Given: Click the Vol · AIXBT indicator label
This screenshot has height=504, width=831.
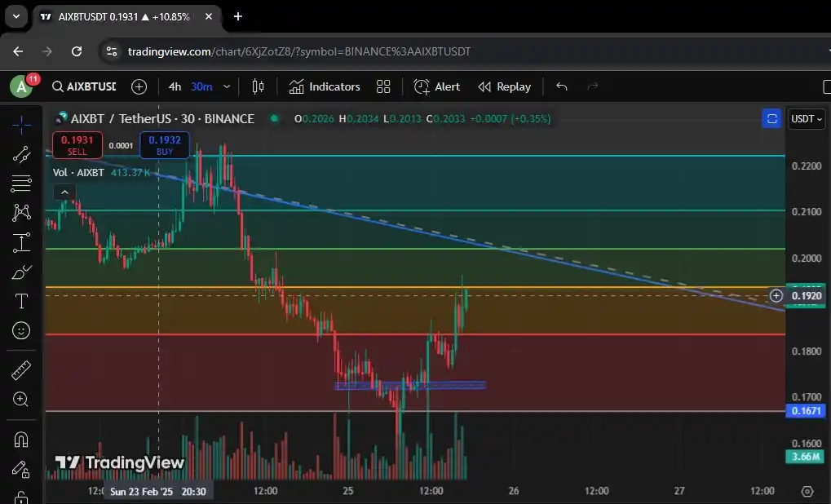Looking at the screenshot, I should [78, 173].
